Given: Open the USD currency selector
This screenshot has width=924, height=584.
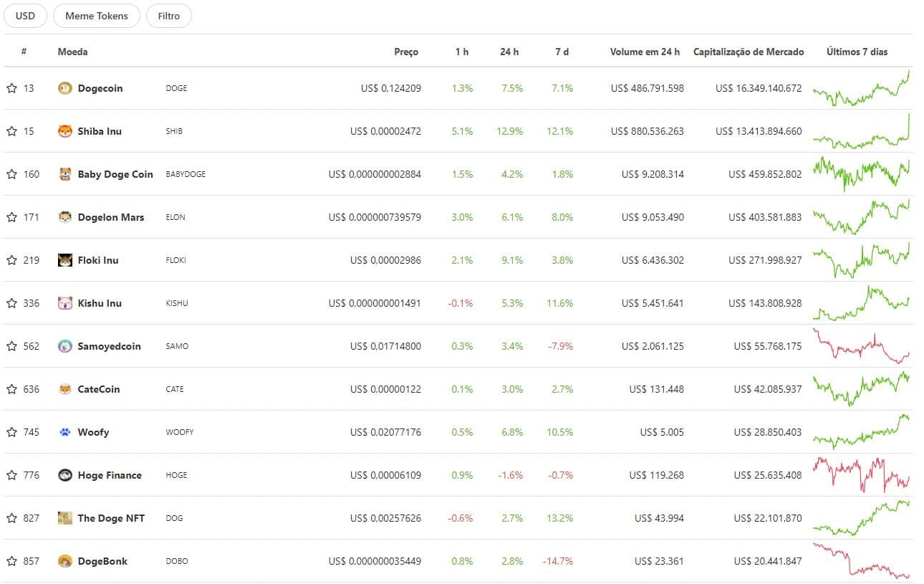Looking at the screenshot, I should point(25,16).
